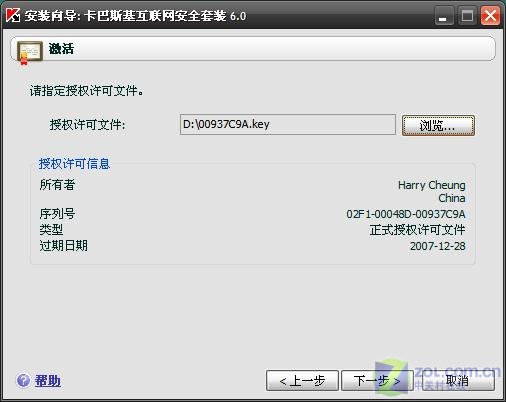Screen dimensions: 506x402
Task: Click the owner name Harry Cheung
Action: (x=432, y=185)
